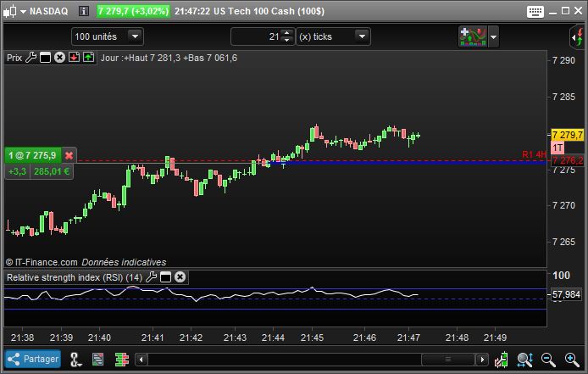Click the instrument info icon
Image resolution: width=588 pixels, height=374 pixels.
pyautogui.click(x=84, y=11)
